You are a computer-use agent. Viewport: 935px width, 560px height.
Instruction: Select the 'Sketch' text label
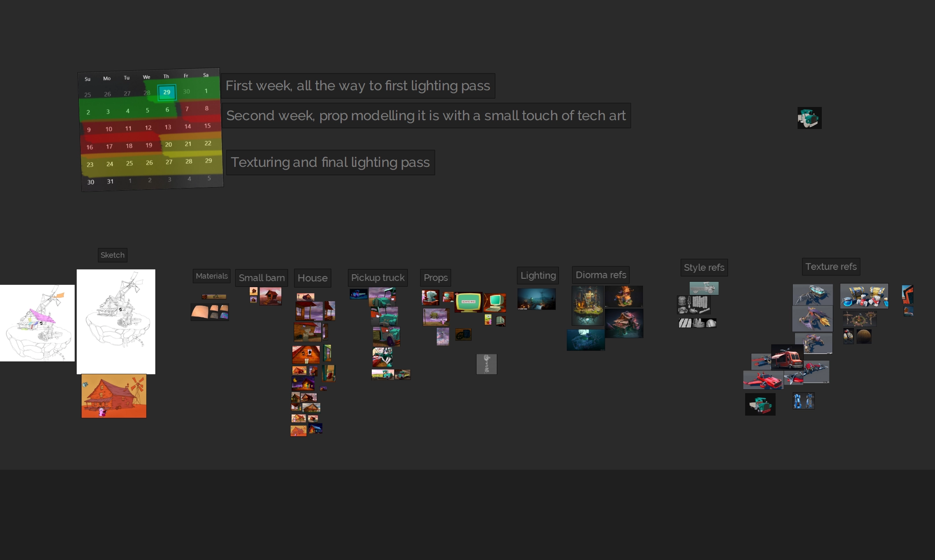tap(112, 255)
